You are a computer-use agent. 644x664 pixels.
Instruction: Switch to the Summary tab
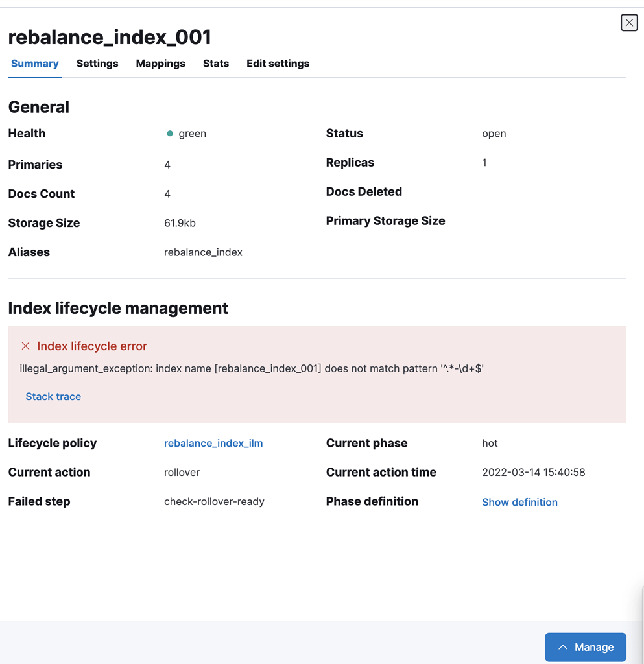tap(35, 64)
